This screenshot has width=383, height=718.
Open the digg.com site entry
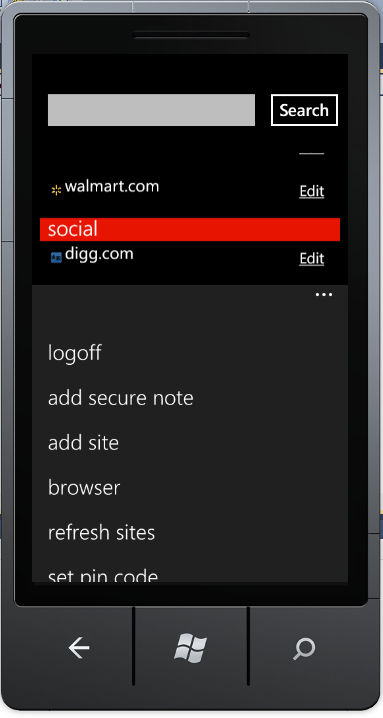coord(99,254)
